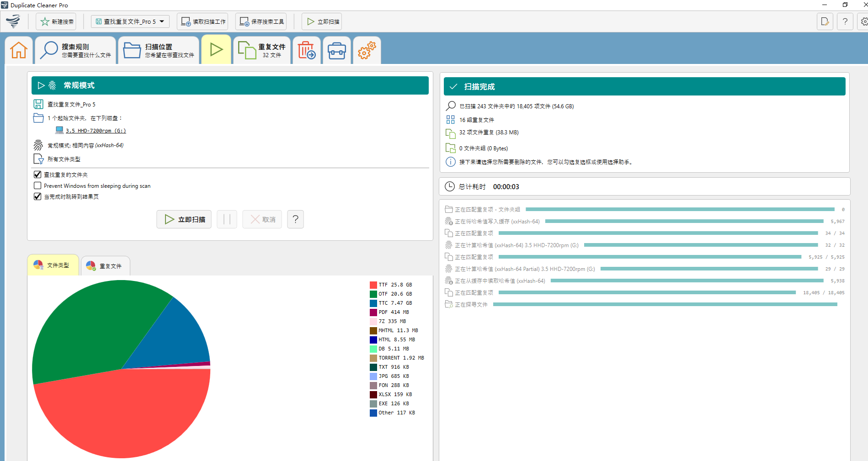868x461 pixels.
Task: Open help question mark in top toolbar
Action: click(x=845, y=21)
